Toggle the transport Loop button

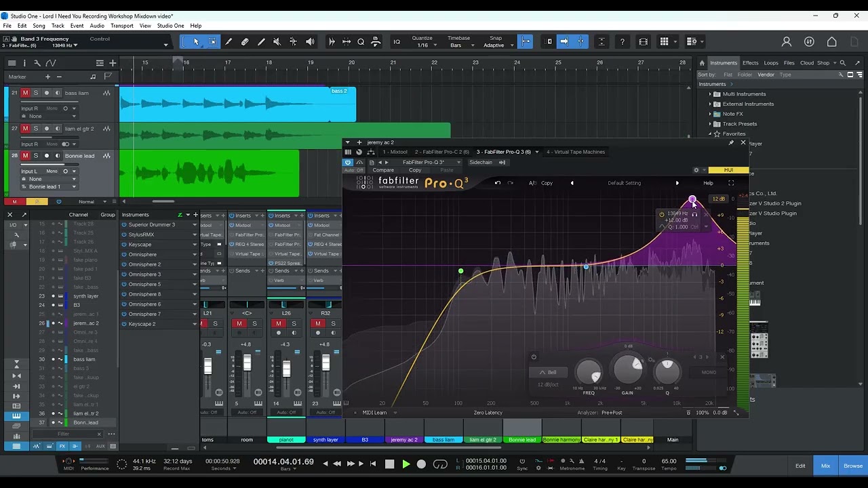440,464
